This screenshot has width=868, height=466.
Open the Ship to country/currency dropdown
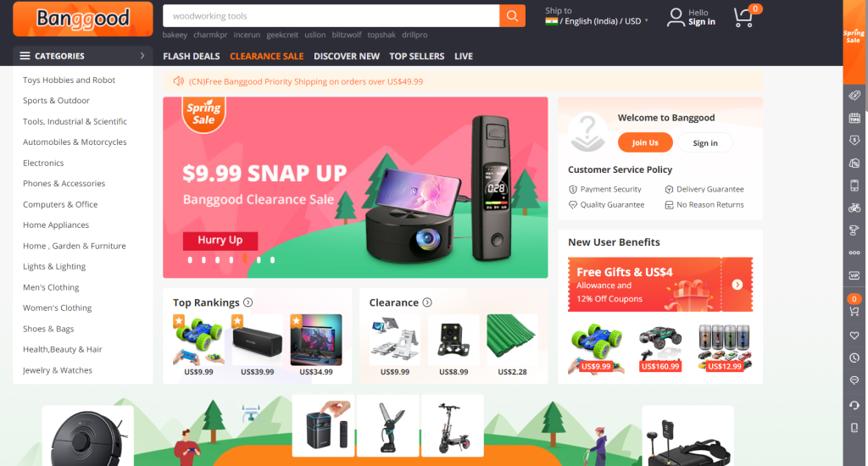pyautogui.click(x=597, y=16)
